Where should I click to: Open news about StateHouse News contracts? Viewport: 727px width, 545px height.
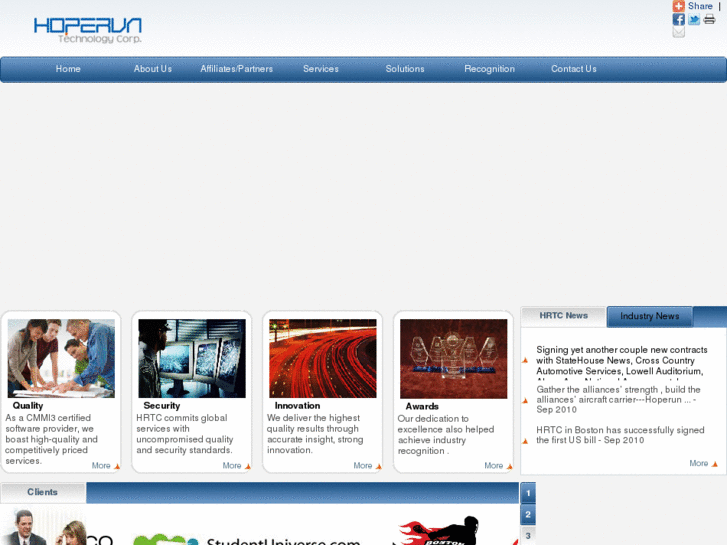point(622,361)
